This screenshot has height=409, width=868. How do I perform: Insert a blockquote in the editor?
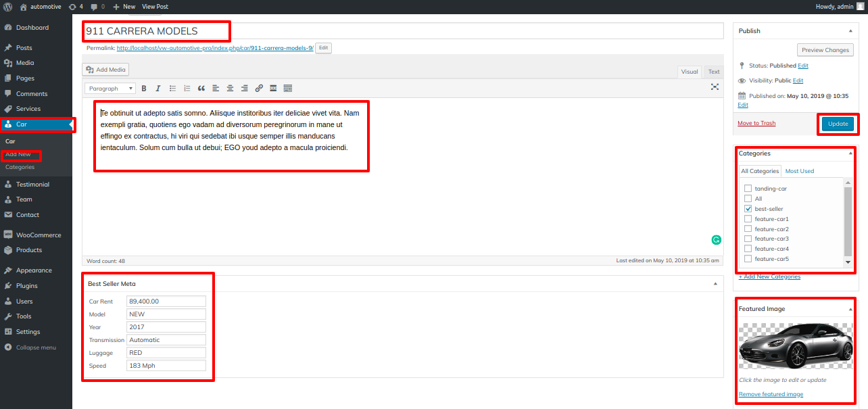201,89
